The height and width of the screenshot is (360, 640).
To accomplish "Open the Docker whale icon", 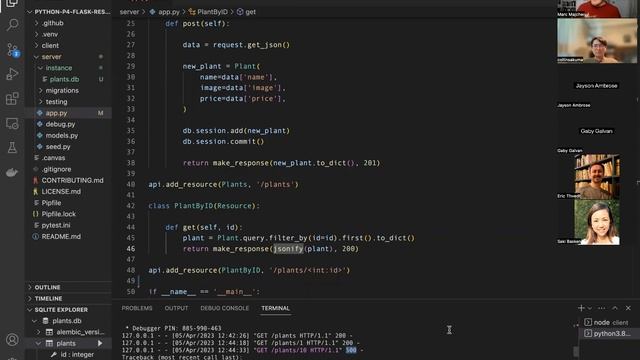I will (x=12, y=172).
